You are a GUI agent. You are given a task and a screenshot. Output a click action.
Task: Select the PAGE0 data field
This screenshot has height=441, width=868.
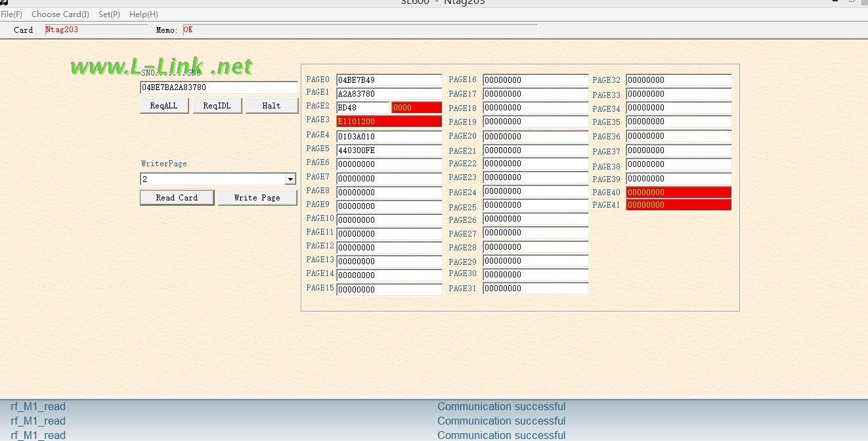click(x=389, y=80)
